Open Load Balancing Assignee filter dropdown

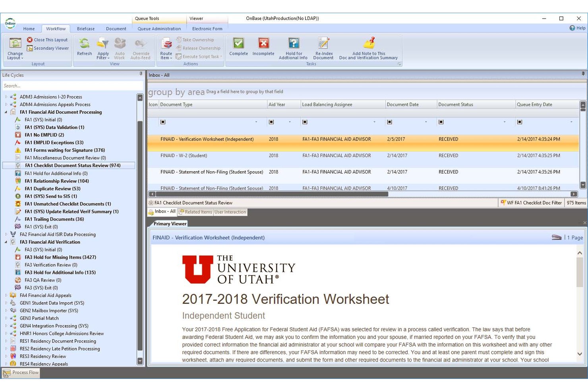(374, 122)
